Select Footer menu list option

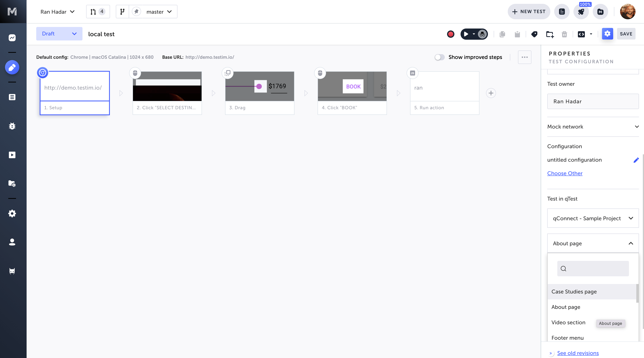click(567, 338)
